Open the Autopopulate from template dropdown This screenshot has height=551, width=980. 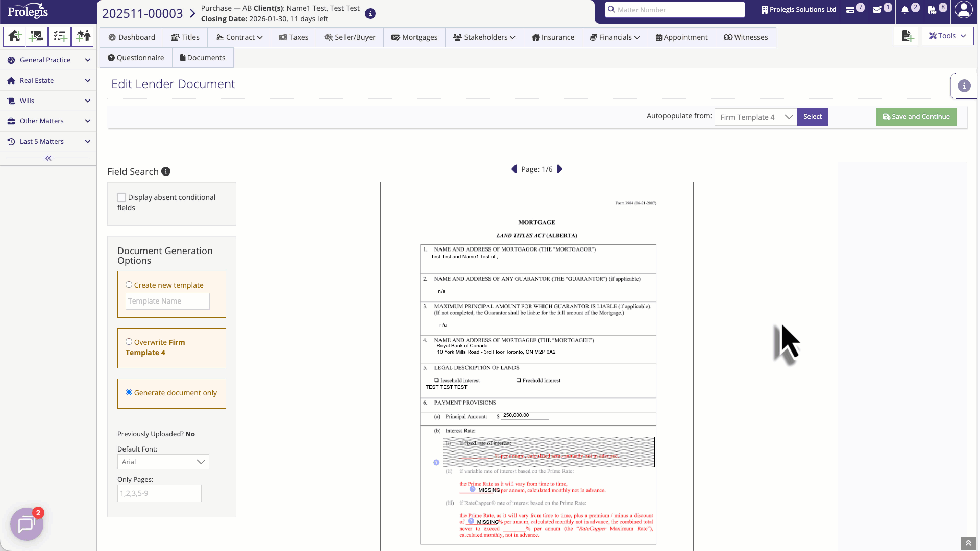coord(755,117)
